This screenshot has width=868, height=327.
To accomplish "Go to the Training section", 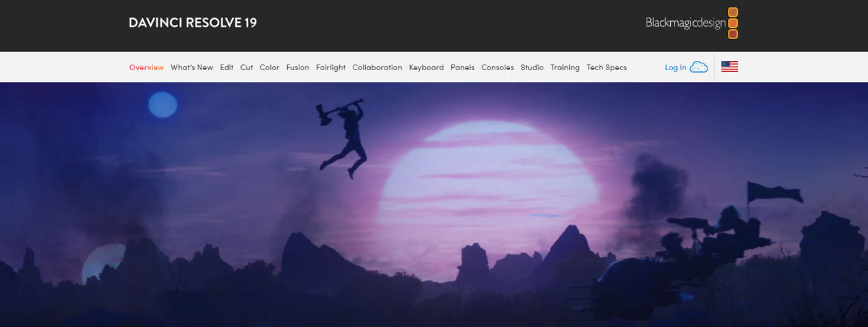I will tap(565, 68).
